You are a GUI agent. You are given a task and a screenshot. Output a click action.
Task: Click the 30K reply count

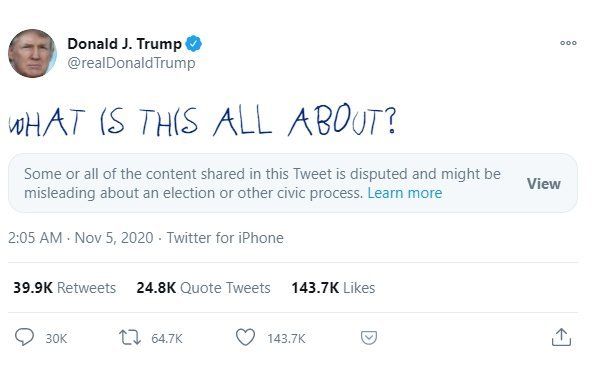(x=56, y=339)
